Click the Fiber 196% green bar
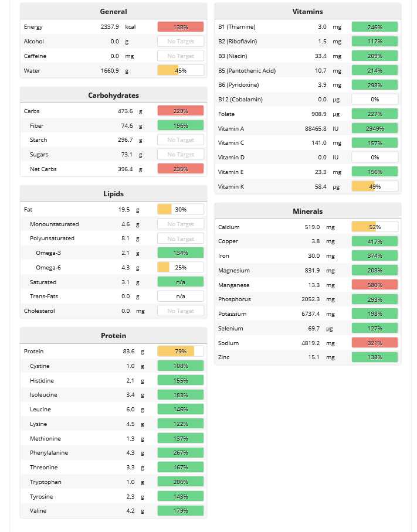 pos(180,125)
